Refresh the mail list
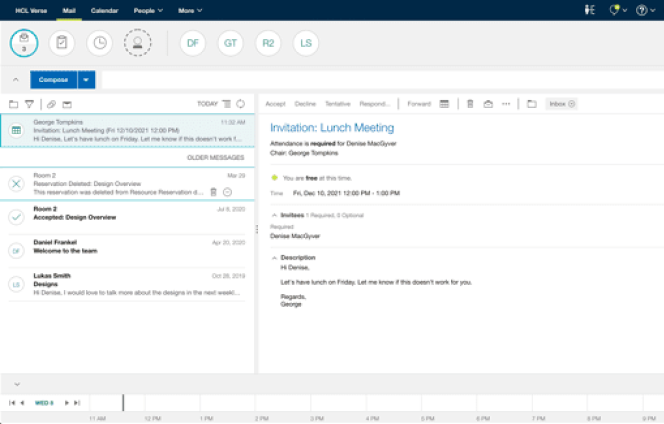This screenshot has width=664, height=424. (x=240, y=104)
